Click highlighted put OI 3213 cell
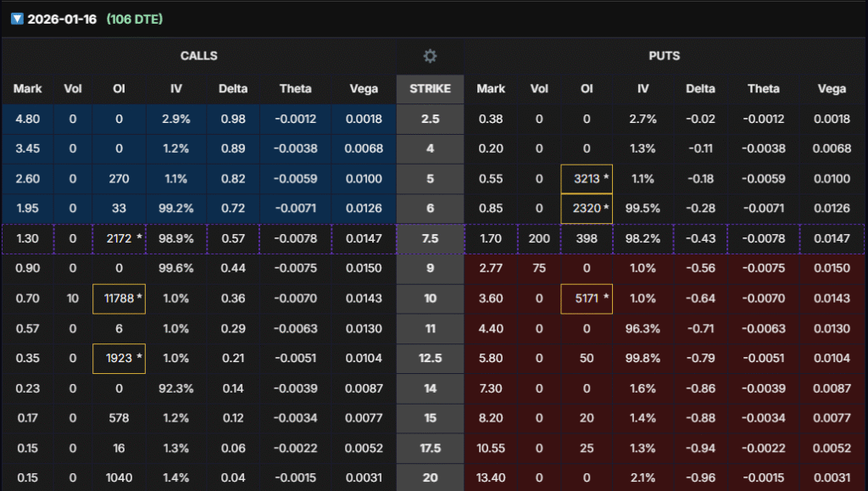 click(x=587, y=179)
